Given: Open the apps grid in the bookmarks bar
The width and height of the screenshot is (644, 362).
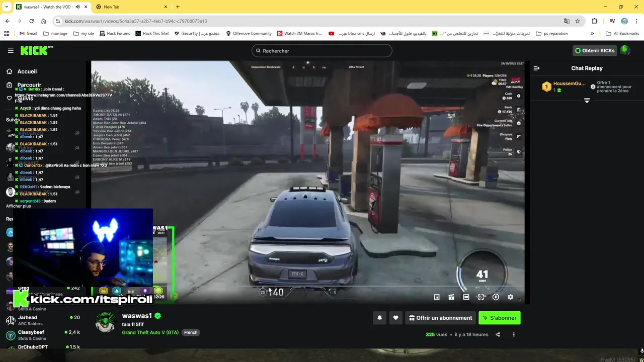Looking at the screenshot, I should pyautogui.click(x=7, y=34).
